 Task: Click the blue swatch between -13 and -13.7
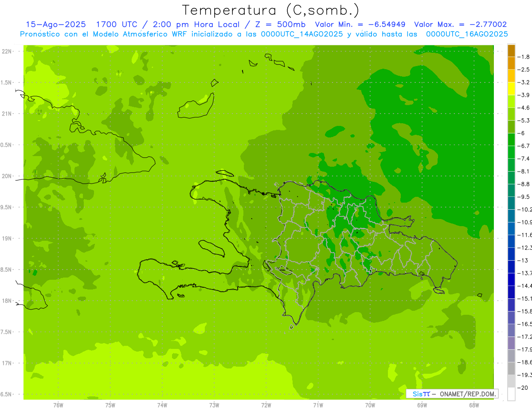pyautogui.click(x=511, y=266)
